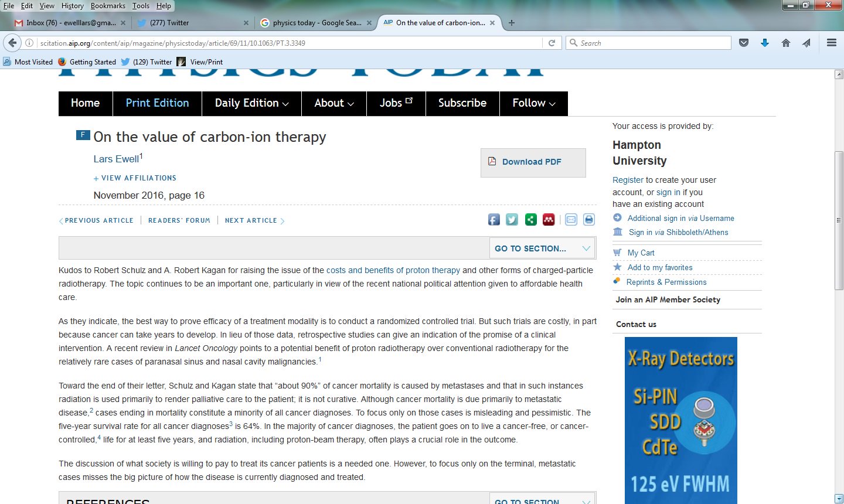Share the article on Facebook
This screenshot has width=844, height=504.
[494, 219]
